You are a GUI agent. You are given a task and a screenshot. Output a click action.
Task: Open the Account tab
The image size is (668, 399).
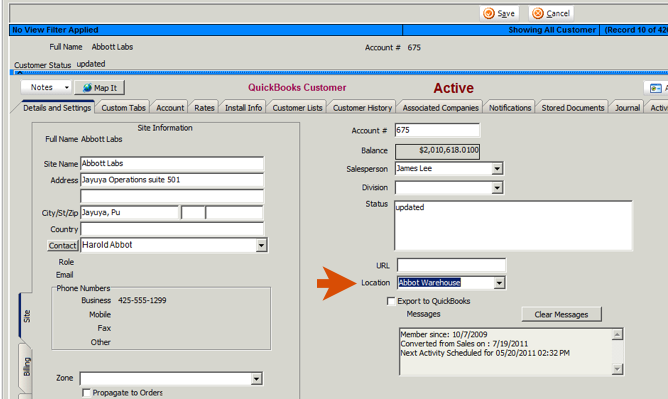(x=170, y=108)
